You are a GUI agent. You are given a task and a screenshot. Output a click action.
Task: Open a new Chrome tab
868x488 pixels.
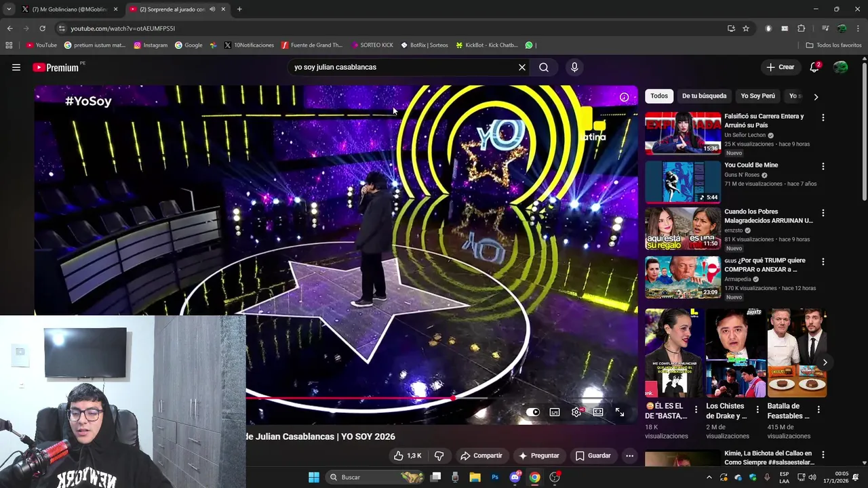[239, 9]
